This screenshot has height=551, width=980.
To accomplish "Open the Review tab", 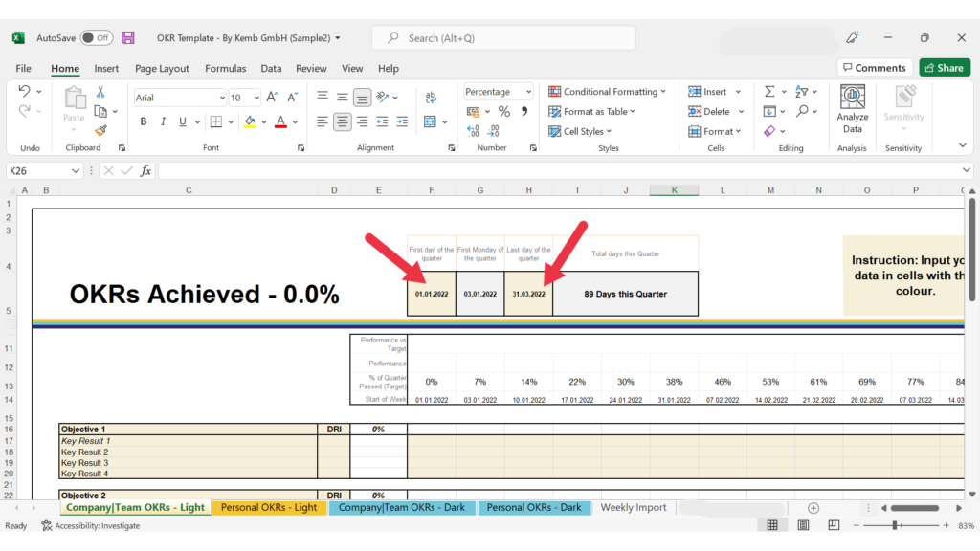I will click(x=311, y=69).
